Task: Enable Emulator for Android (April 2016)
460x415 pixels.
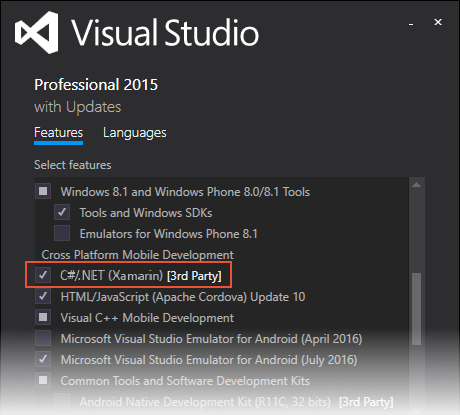Action: click(x=43, y=338)
